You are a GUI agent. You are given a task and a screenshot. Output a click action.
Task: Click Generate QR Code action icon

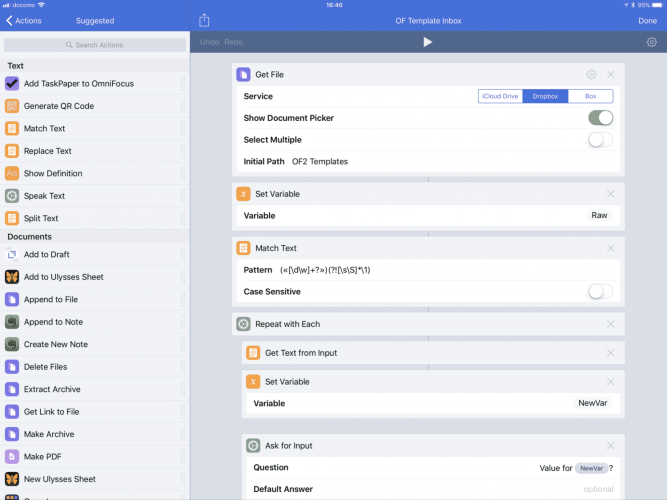coord(12,106)
